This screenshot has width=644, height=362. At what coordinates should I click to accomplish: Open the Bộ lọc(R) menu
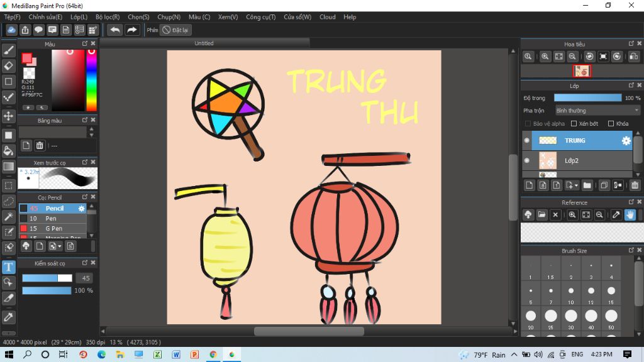tap(108, 17)
